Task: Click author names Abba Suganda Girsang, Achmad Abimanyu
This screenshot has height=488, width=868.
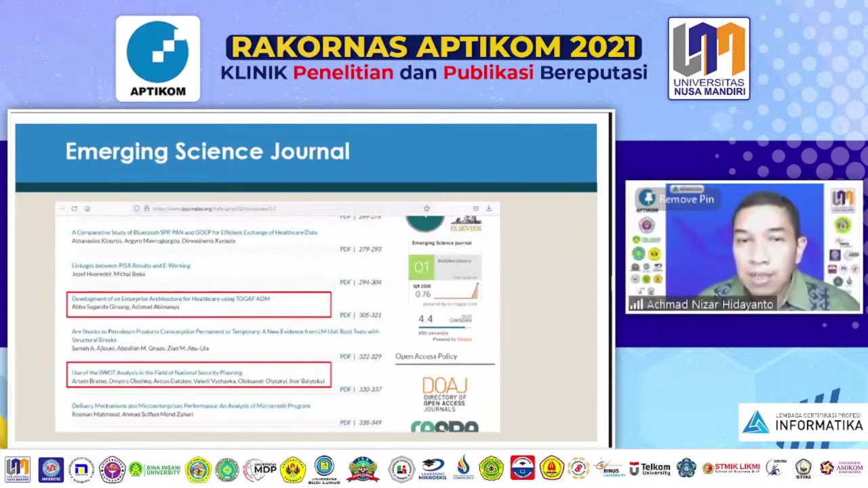Action: (x=125, y=307)
